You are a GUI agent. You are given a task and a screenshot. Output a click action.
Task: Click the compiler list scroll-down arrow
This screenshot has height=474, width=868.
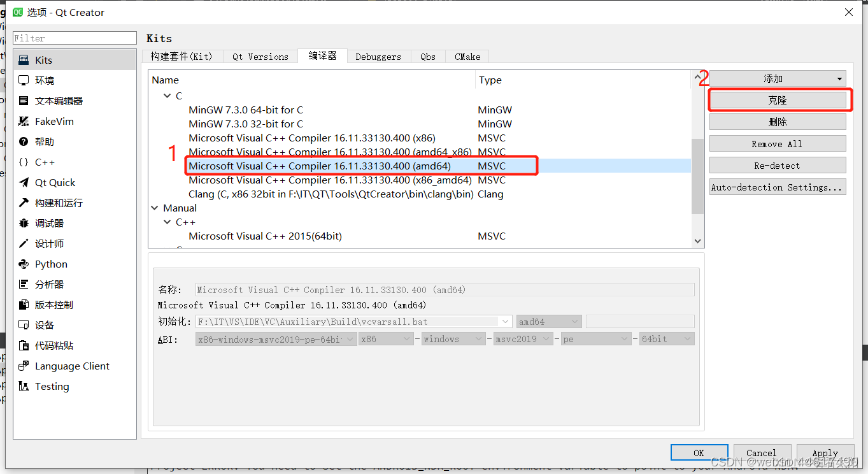[x=697, y=241]
